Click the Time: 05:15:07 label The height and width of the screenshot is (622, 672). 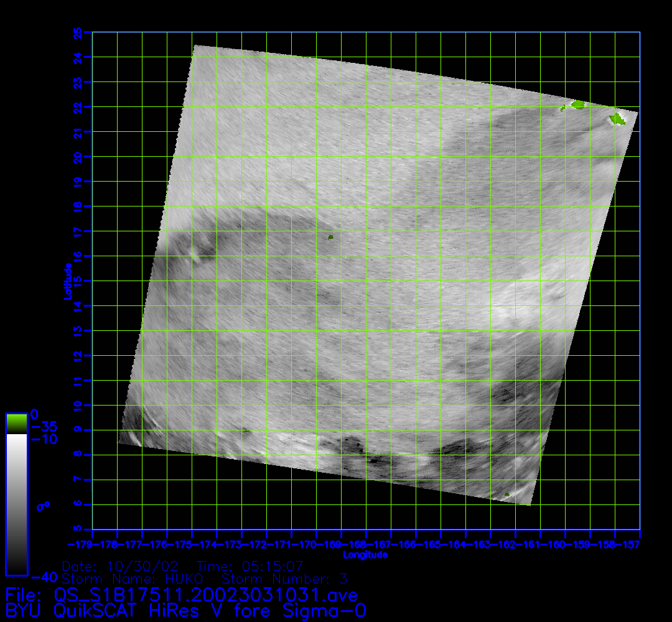point(250,567)
